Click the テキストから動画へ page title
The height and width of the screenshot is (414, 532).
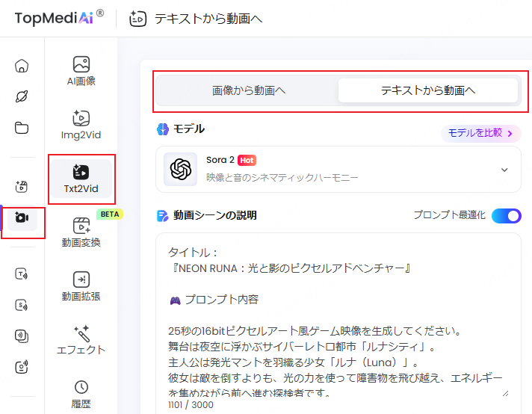pyautogui.click(x=208, y=19)
